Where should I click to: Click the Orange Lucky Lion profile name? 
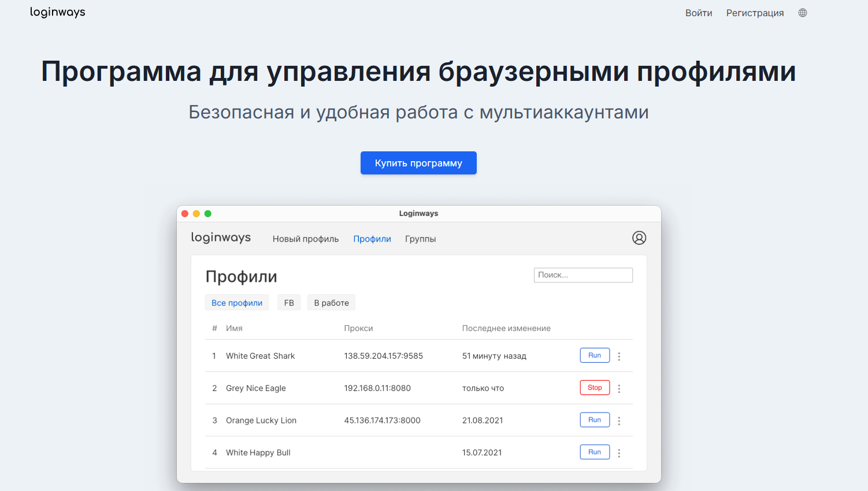coord(261,421)
